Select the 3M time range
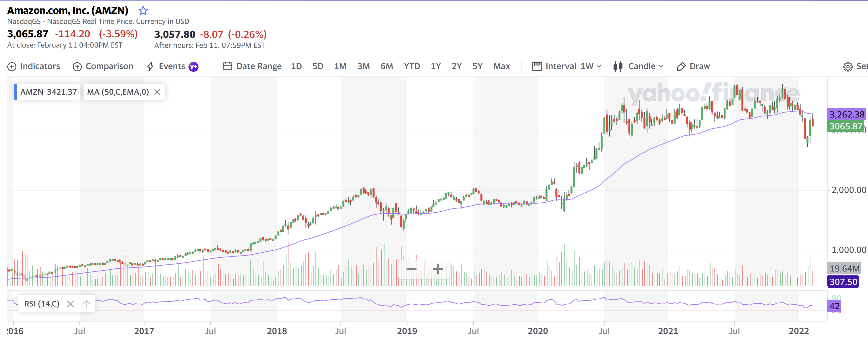 [x=364, y=66]
